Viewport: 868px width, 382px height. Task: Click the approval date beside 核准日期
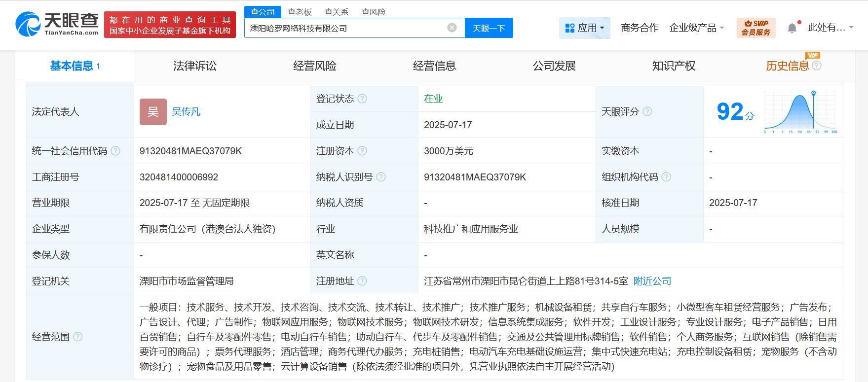tap(733, 203)
